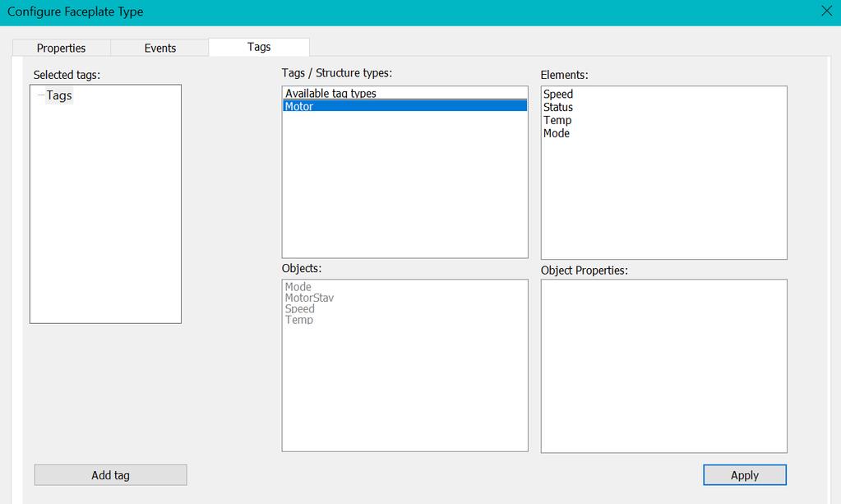Choose Speed in the Objects list
Image resolution: width=841 pixels, height=504 pixels.
pyautogui.click(x=300, y=309)
